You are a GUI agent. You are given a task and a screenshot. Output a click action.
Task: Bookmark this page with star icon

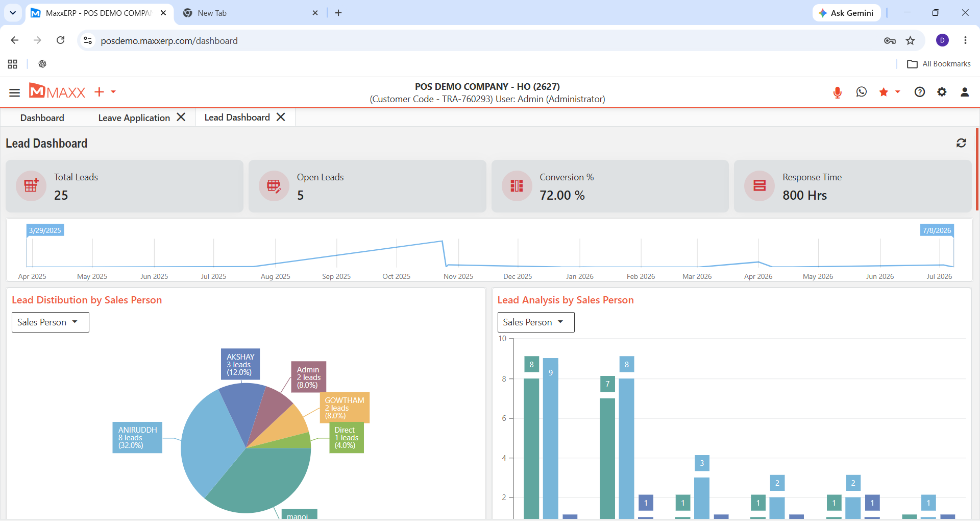tap(911, 41)
